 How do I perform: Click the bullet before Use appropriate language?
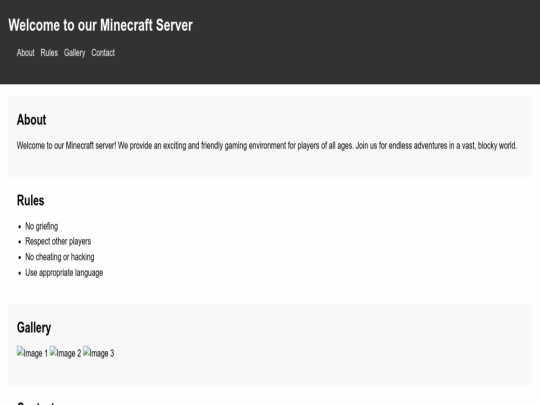[20, 273]
